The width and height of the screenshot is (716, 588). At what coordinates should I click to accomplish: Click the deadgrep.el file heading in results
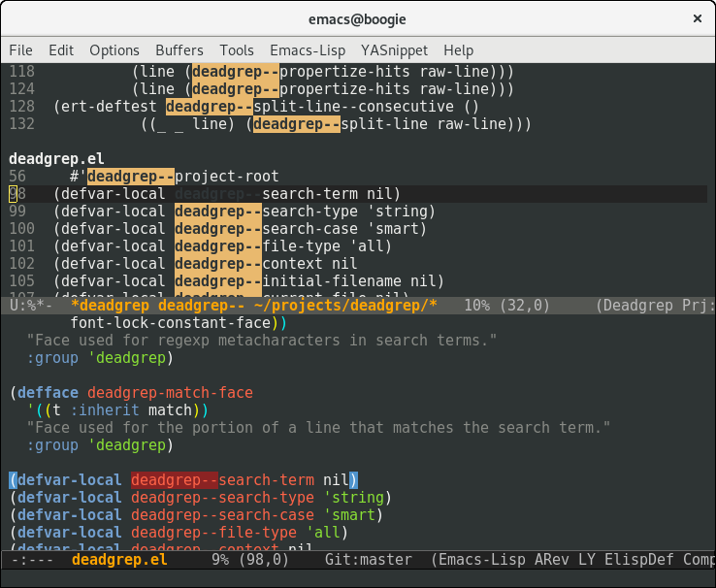point(56,158)
